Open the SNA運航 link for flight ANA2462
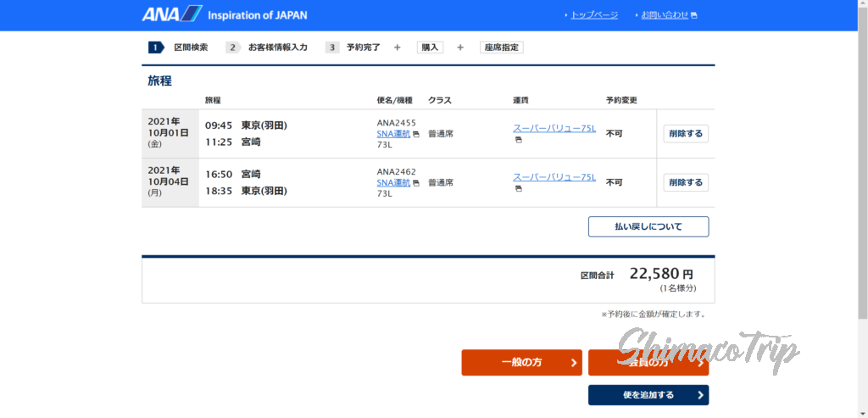 [393, 182]
